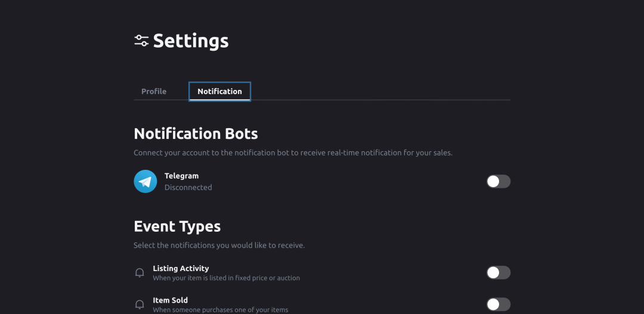Click the Disconnected status text

coord(188,187)
